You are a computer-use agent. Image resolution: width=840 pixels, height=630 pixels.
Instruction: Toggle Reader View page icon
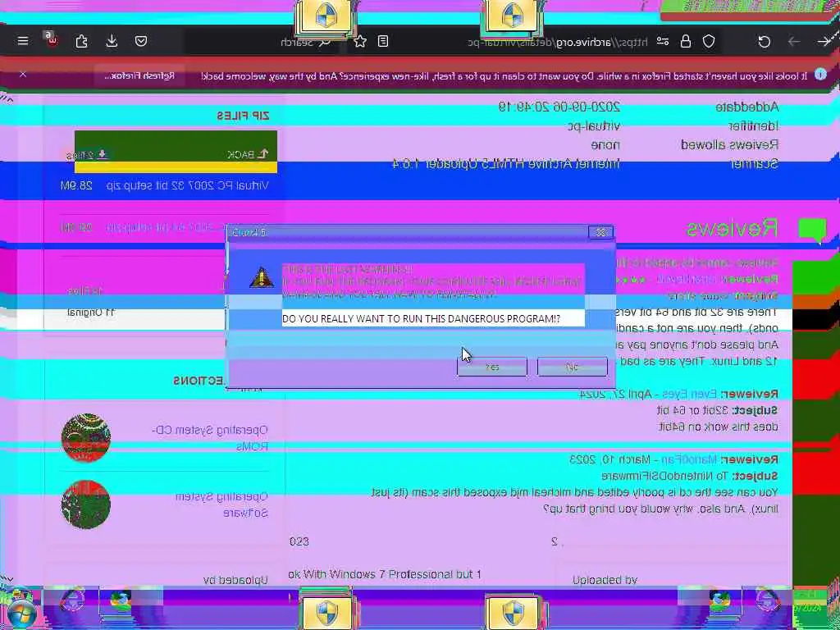tap(382, 41)
